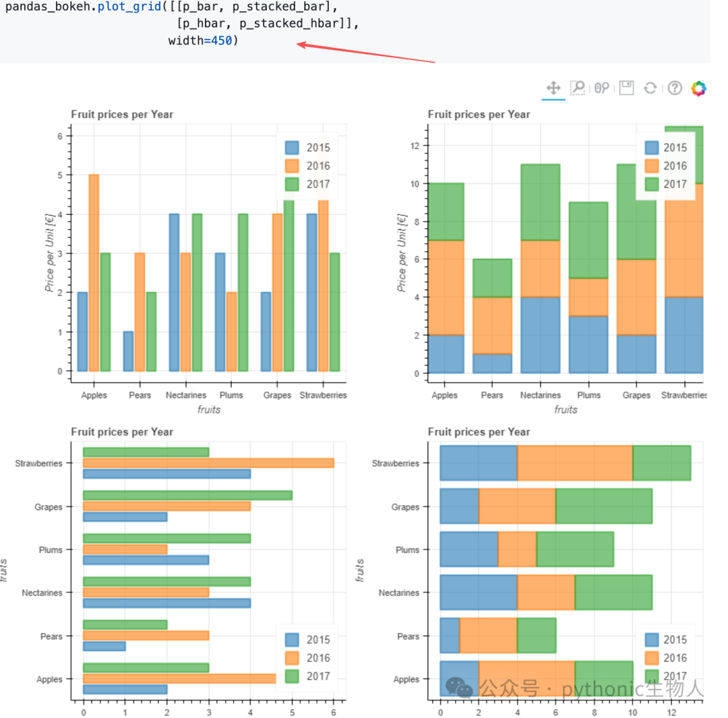Click "Grapes" y-axis label in grouped horizontal chart
This screenshot has height=718, width=728.
pos(49,507)
